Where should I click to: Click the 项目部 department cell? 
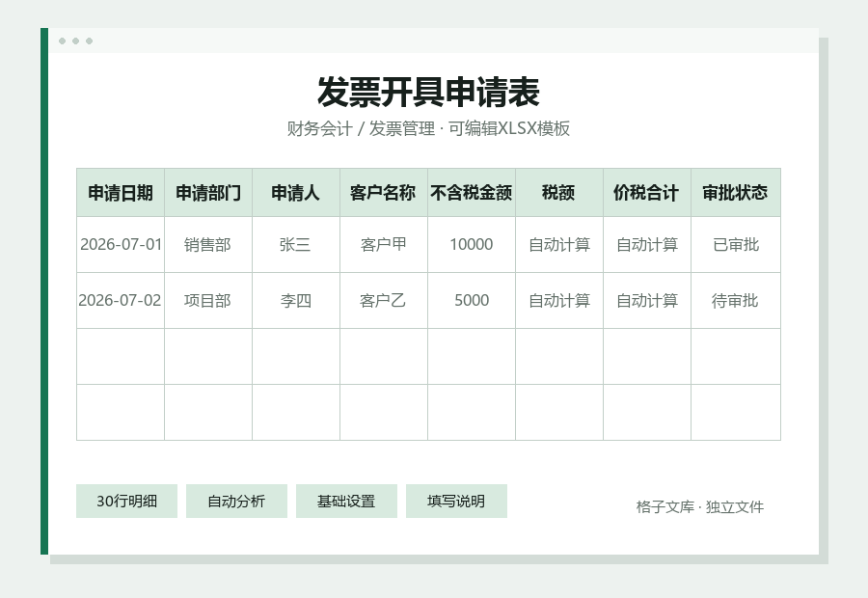click(208, 301)
